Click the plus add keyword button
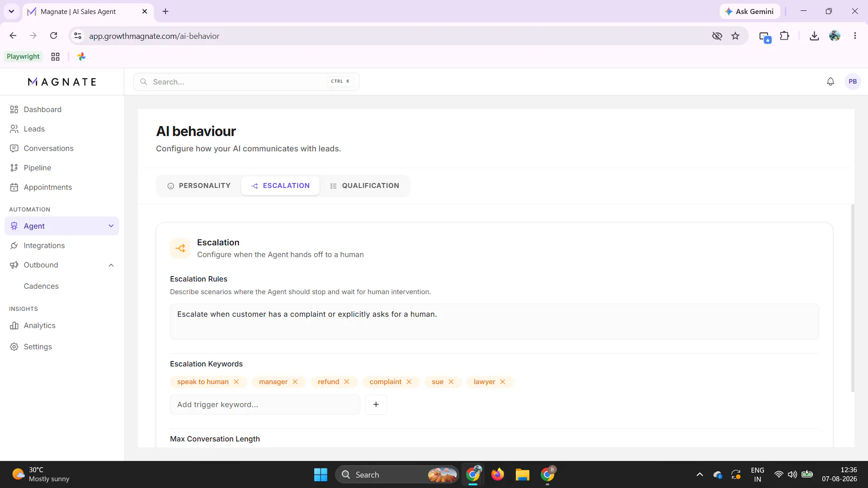The height and width of the screenshot is (488, 868). [376, 404]
